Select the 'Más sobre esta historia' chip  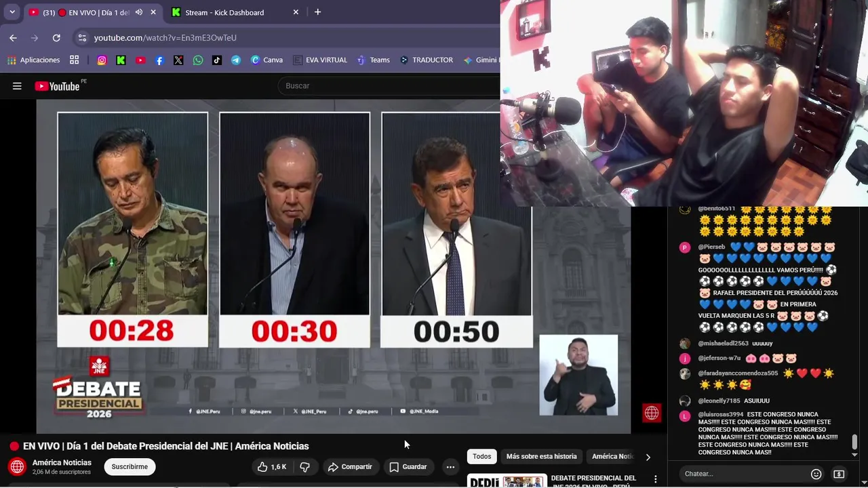click(x=541, y=457)
